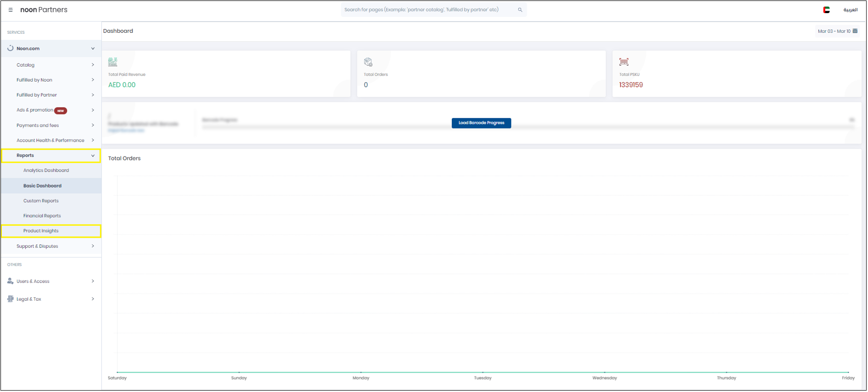Click the Users & Access icon
The height and width of the screenshot is (392, 868).
pos(10,281)
